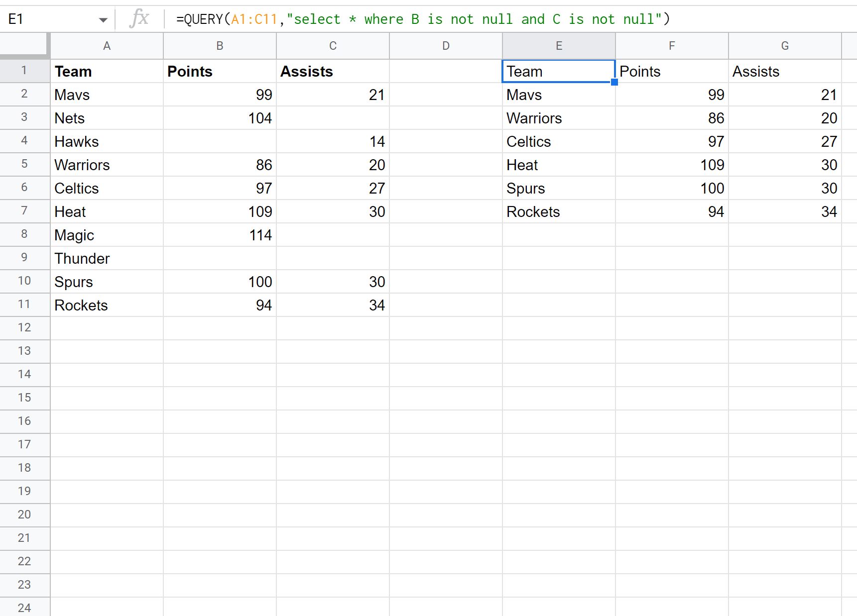Select the Nets cell

click(x=107, y=118)
